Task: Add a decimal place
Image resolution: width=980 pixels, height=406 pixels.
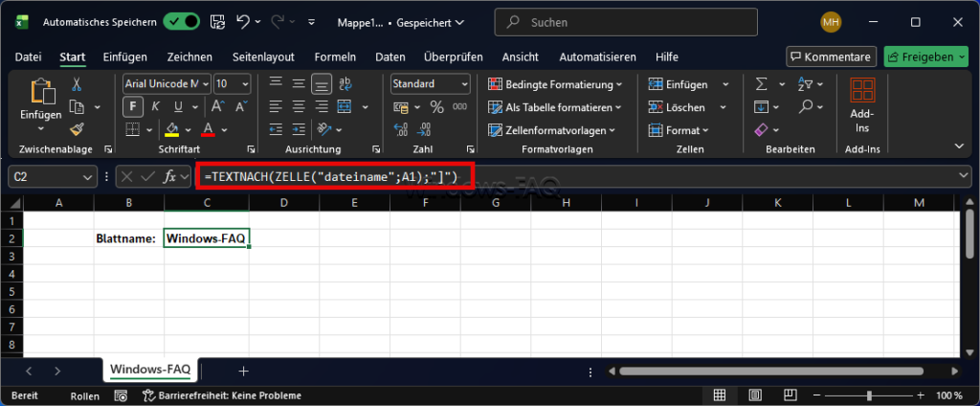Action: pos(401,129)
